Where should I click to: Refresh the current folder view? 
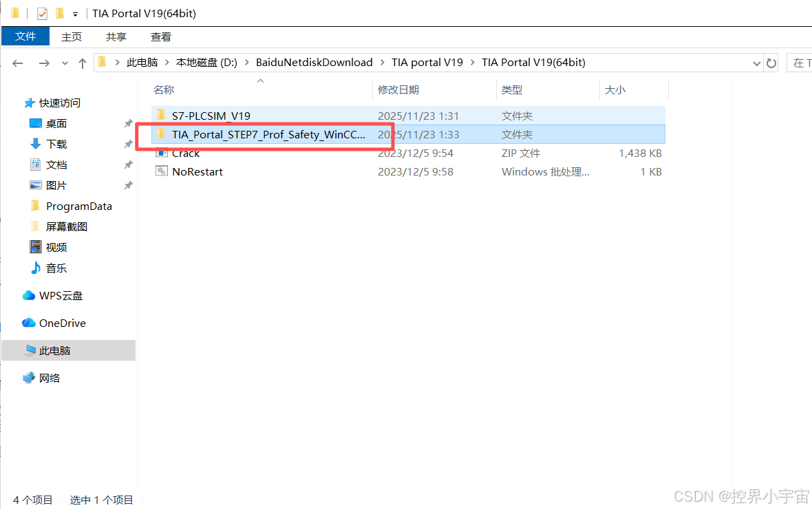pos(771,63)
